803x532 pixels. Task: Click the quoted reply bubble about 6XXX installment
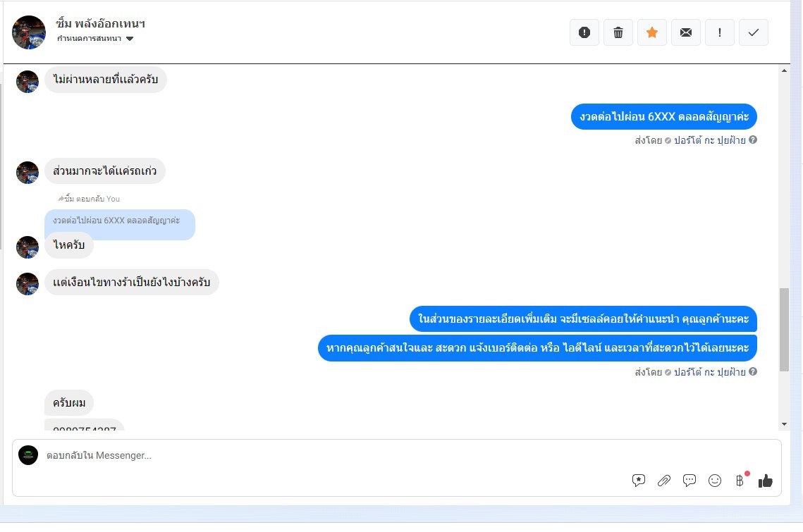pos(120,221)
